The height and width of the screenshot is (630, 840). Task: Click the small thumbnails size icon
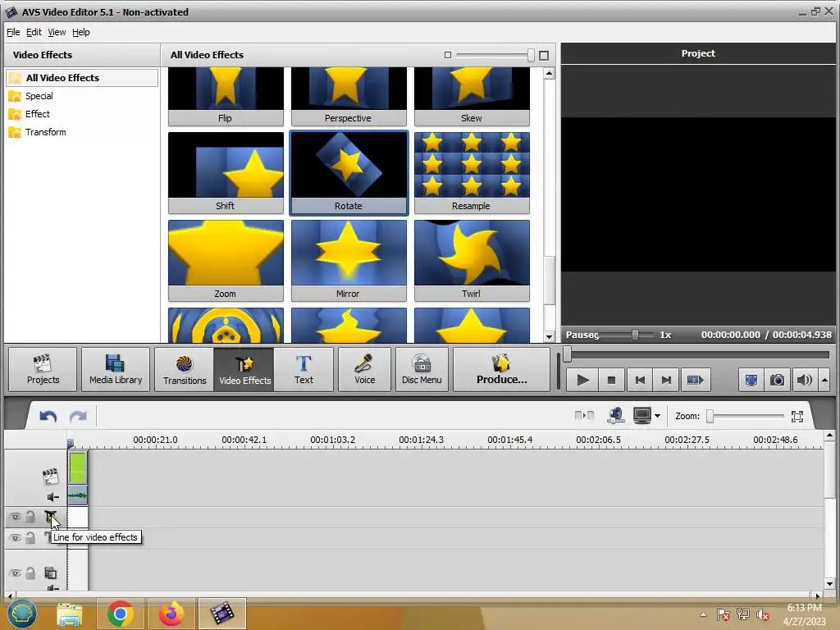(448, 55)
